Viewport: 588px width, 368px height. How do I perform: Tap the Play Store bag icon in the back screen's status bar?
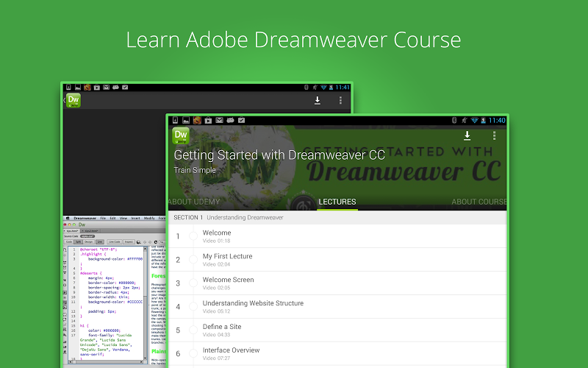[97, 87]
